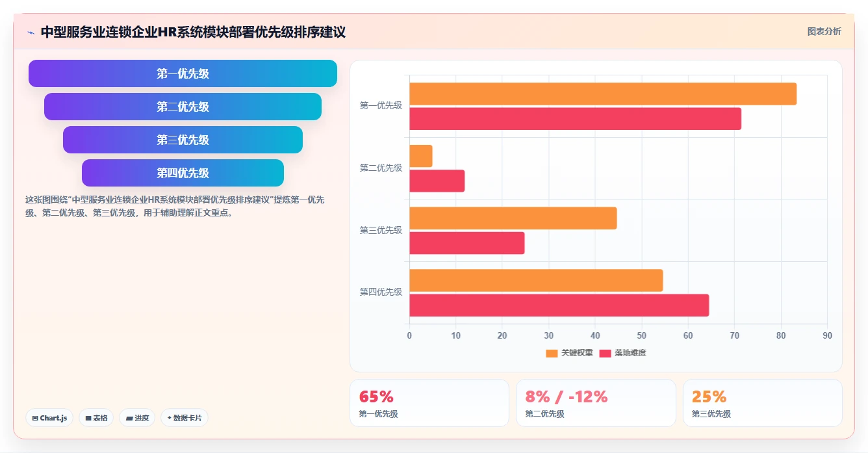Click the orange 关键权重 legend swatch
Image resolution: width=868 pixels, height=453 pixels.
(x=552, y=353)
